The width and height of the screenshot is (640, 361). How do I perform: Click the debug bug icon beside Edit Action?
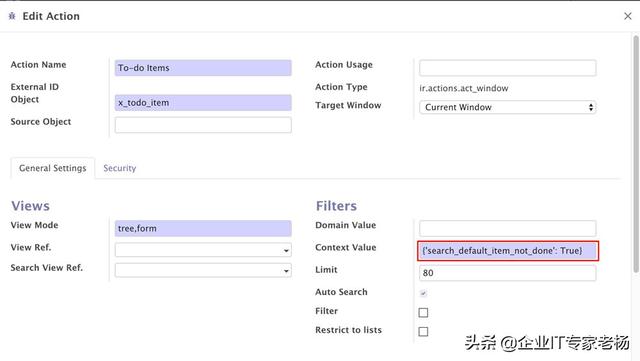coord(12,16)
